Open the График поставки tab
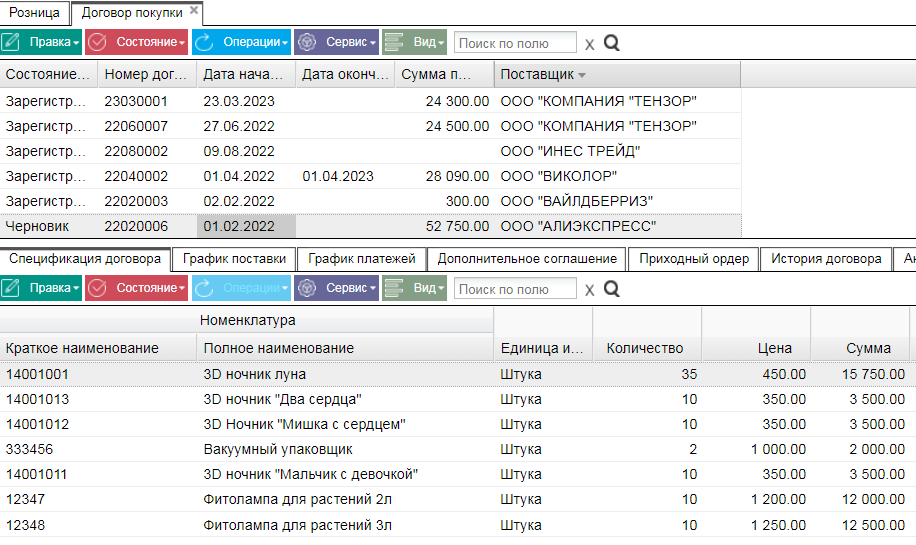The height and width of the screenshot is (545, 916). (x=234, y=259)
